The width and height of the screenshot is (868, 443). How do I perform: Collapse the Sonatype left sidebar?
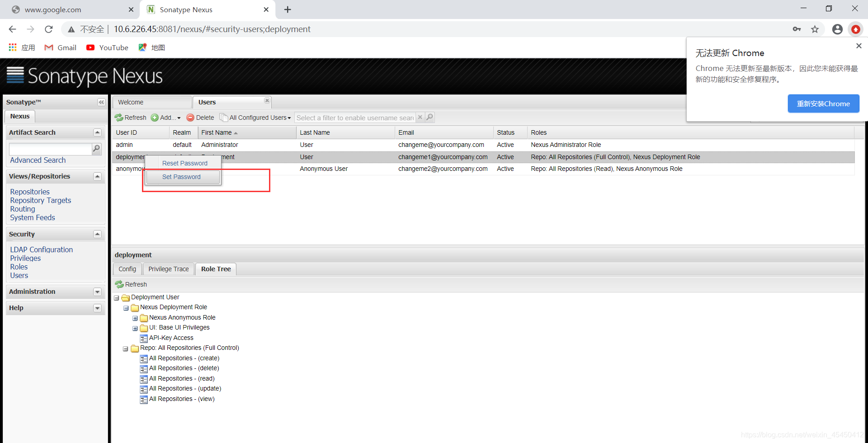(x=101, y=102)
